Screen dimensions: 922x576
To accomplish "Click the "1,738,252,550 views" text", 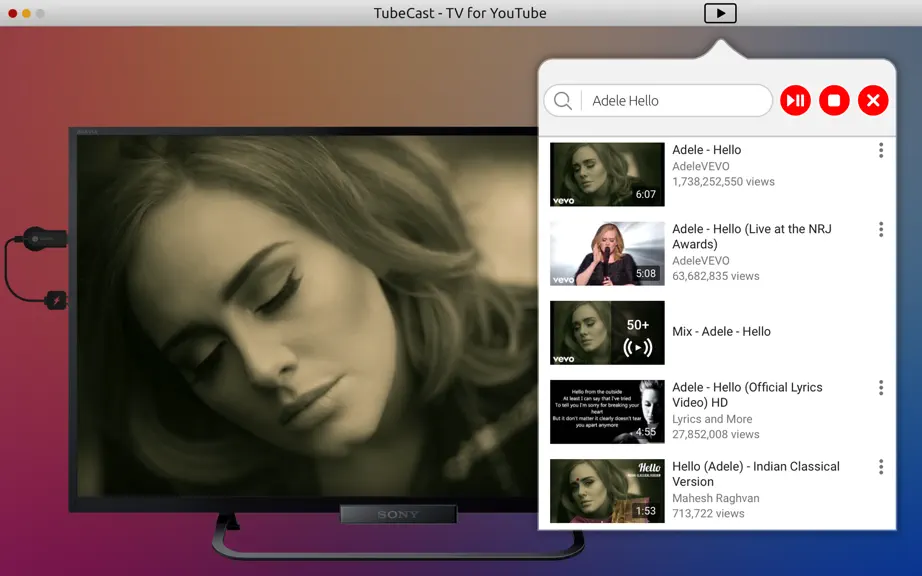I will coord(723,182).
